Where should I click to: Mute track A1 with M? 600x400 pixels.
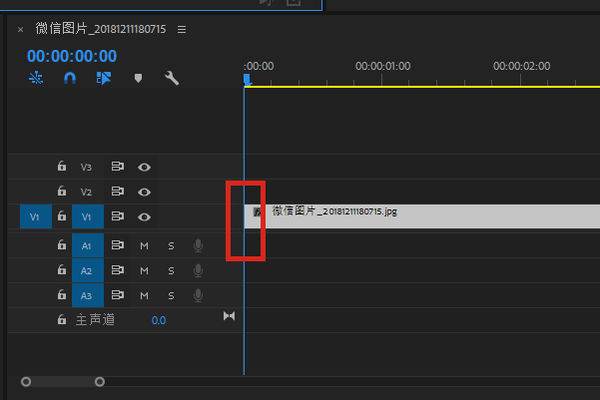click(144, 246)
